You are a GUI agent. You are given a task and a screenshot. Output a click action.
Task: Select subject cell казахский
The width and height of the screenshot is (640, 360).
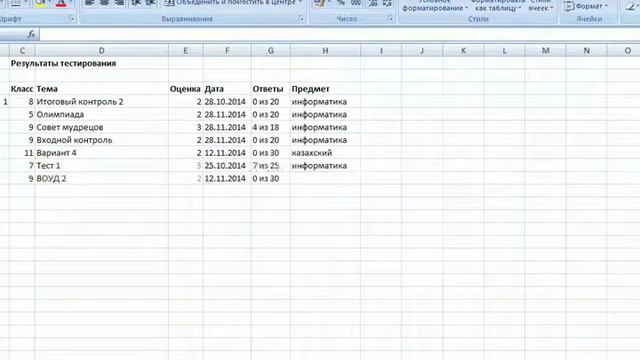[325, 153]
